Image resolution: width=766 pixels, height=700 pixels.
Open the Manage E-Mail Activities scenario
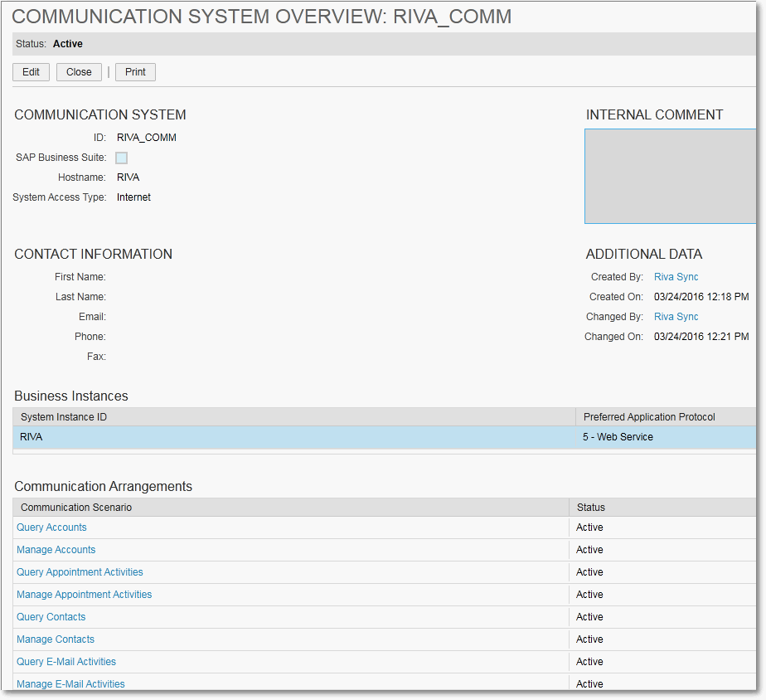click(70, 683)
